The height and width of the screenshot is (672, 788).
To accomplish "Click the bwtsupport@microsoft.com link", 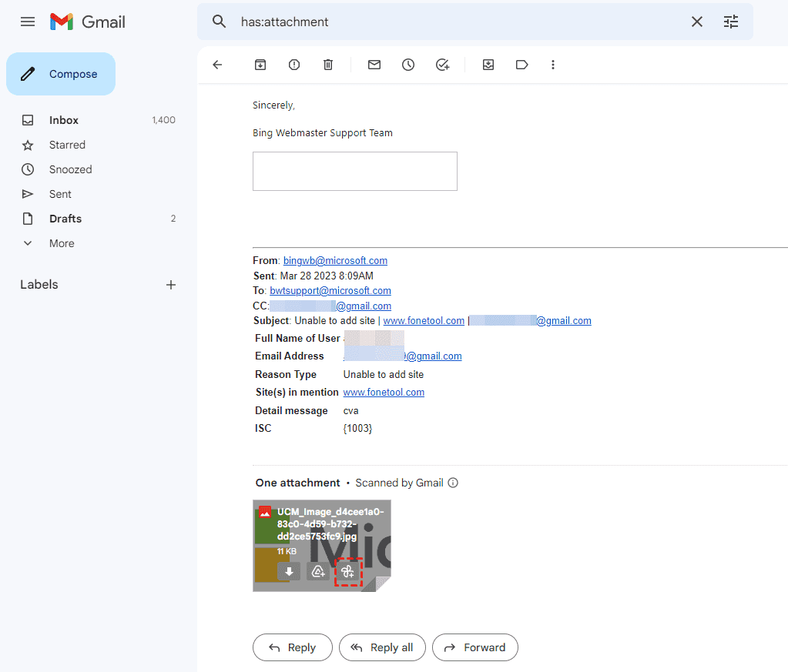I will pos(330,290).
